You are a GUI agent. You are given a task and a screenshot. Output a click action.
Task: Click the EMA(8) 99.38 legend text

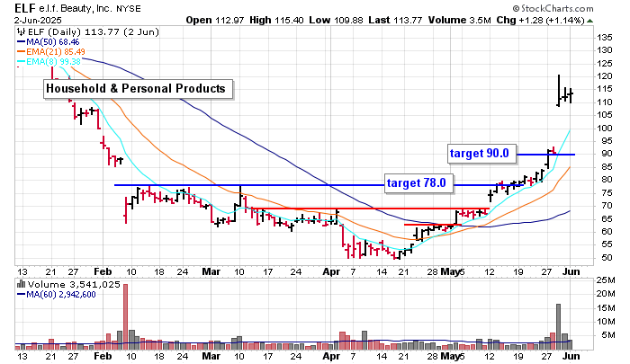click(x=53, y=62)
